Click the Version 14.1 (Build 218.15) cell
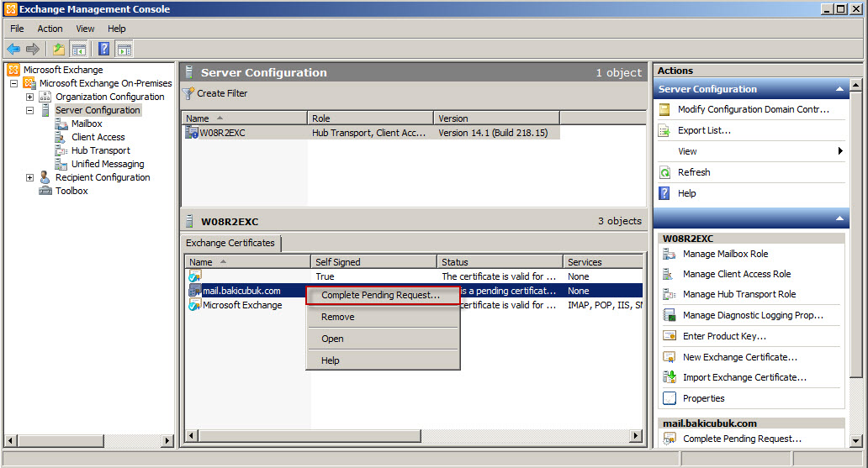Screen dimensions: 868x468 (493, 133)
